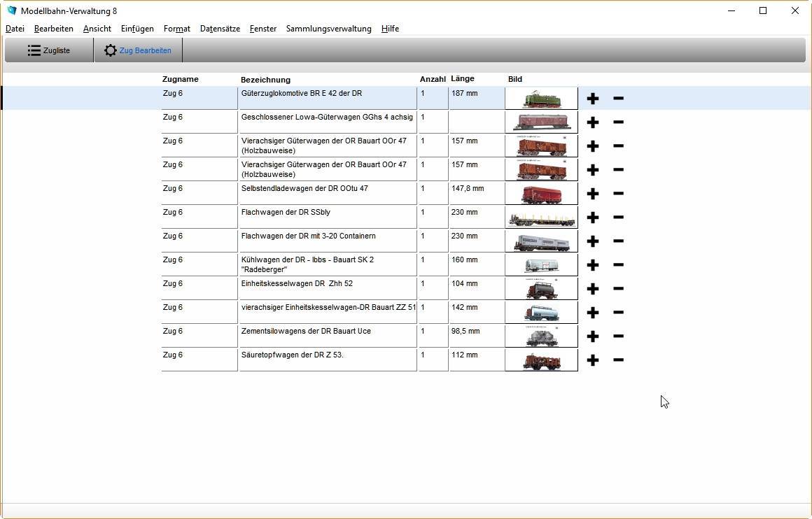Select the Zementsilowagen thumbnail picture
Screen dimensions: 812x519
[541, 336]
